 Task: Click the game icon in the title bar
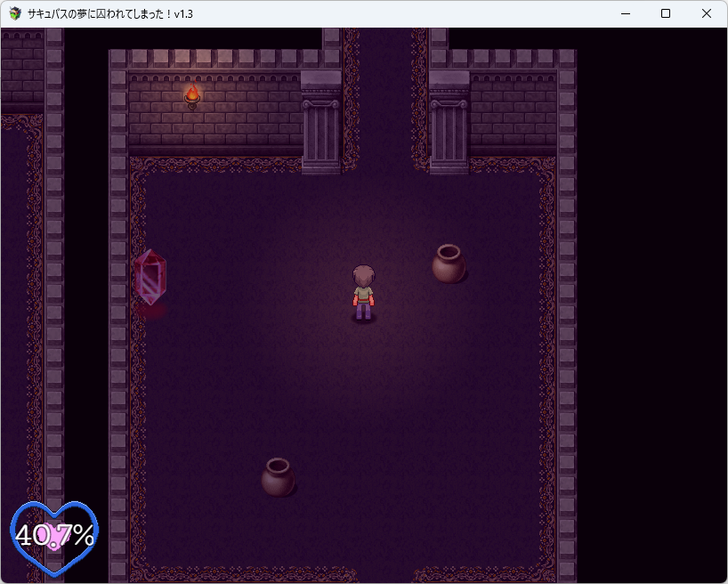(x=15, y=13)
